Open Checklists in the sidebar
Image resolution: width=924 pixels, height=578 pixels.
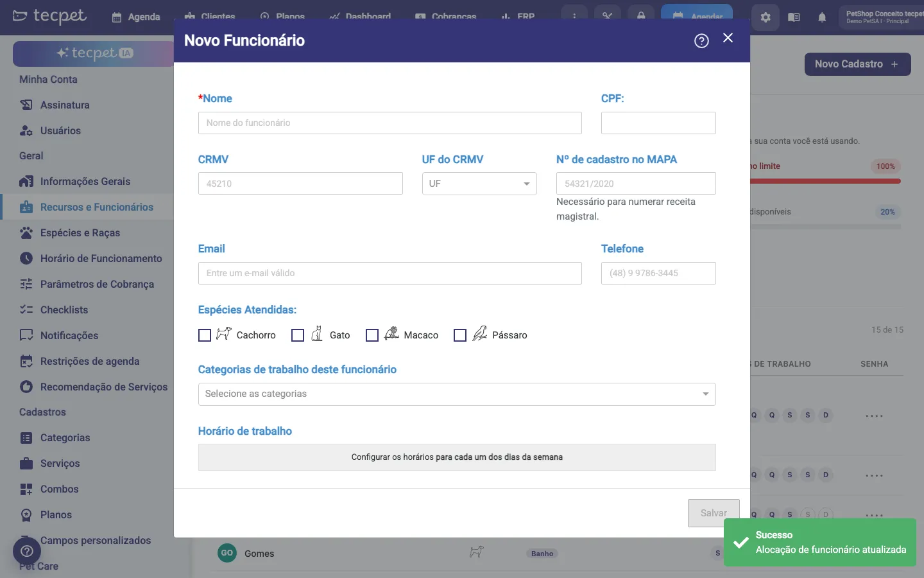[64, 310]
